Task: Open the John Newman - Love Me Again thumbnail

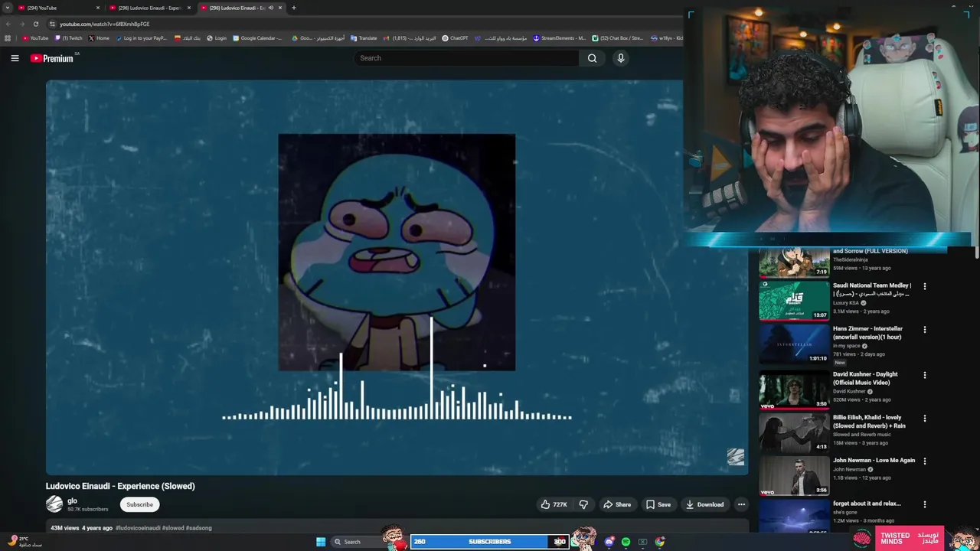Action: pos(794,476)
